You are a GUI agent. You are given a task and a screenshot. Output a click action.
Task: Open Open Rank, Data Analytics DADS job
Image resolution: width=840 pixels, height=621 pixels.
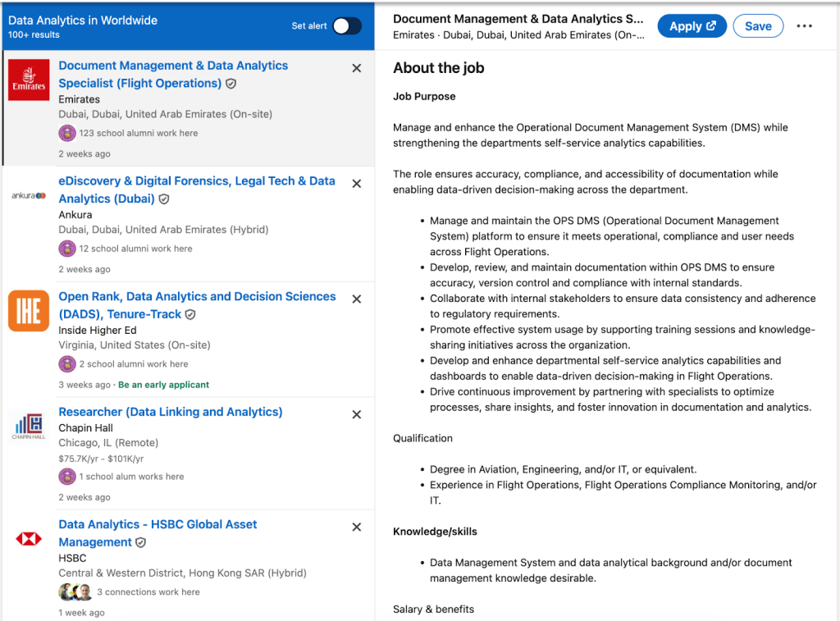point(197,296)
